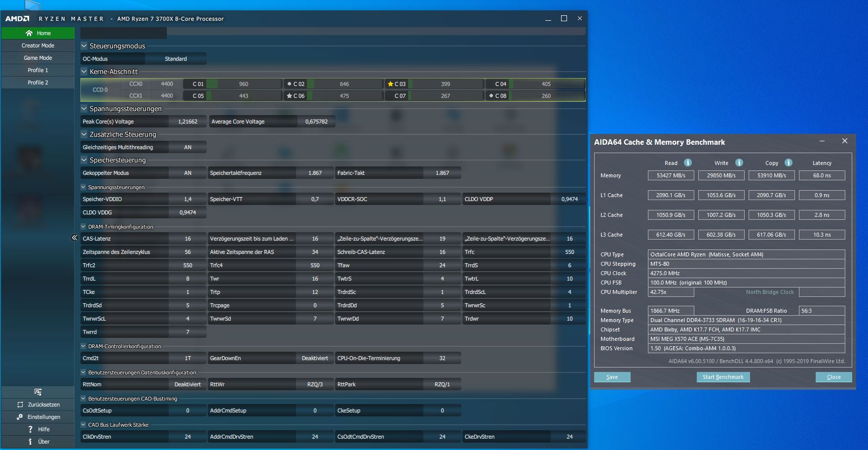Maximize the Ryzen Master window
Image resolution: width=868 pixels, height=450 pixels.
tap(564, 18)
